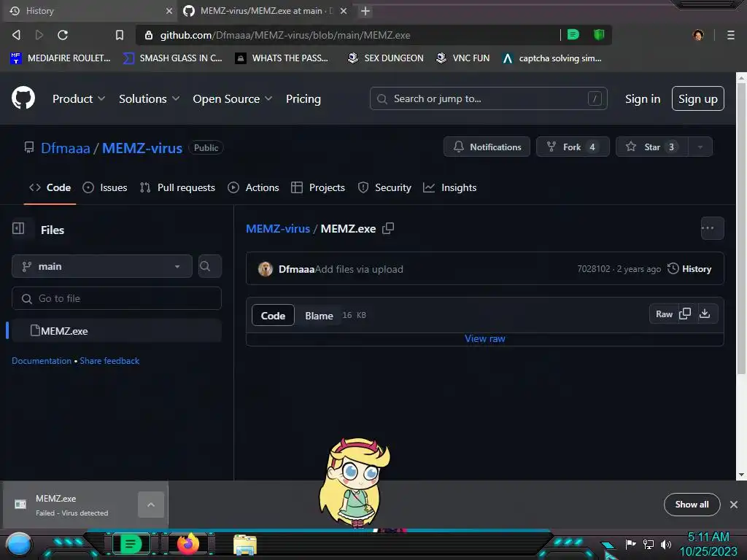Open the three-dots more file actions menu
This screenshot has width=747, height=560.
click(712, 228)
